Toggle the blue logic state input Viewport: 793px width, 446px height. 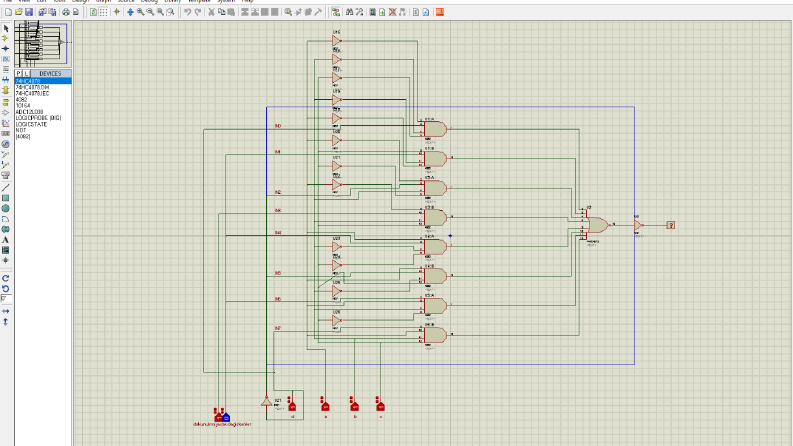pyautogui.click(x=226, y=418)
